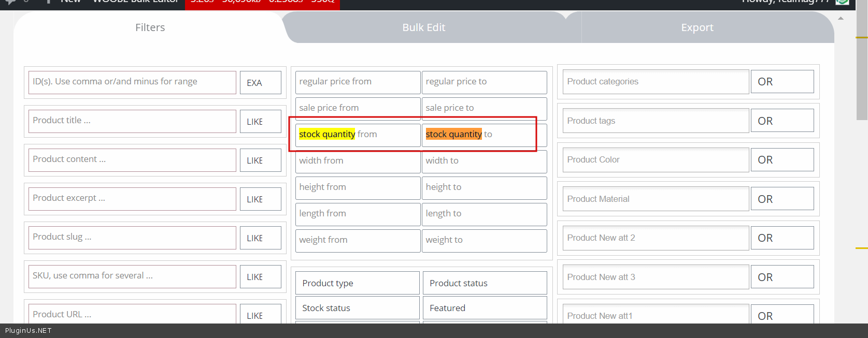Open the LIKE selector beside Product title

click(x=260, y=122)
